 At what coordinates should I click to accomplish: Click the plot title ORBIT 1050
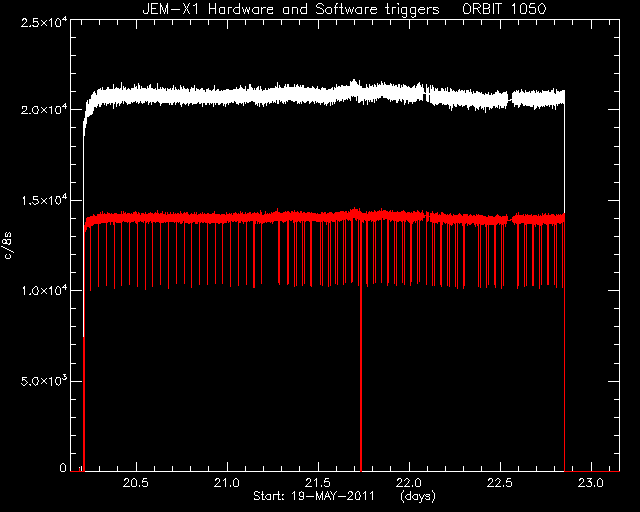pos(504,9)
